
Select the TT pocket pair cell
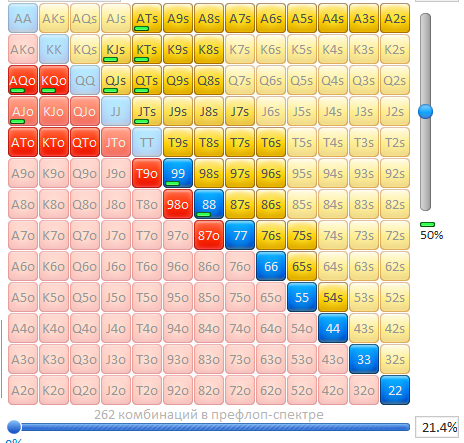pyautogui.click(x=147, y=142)
